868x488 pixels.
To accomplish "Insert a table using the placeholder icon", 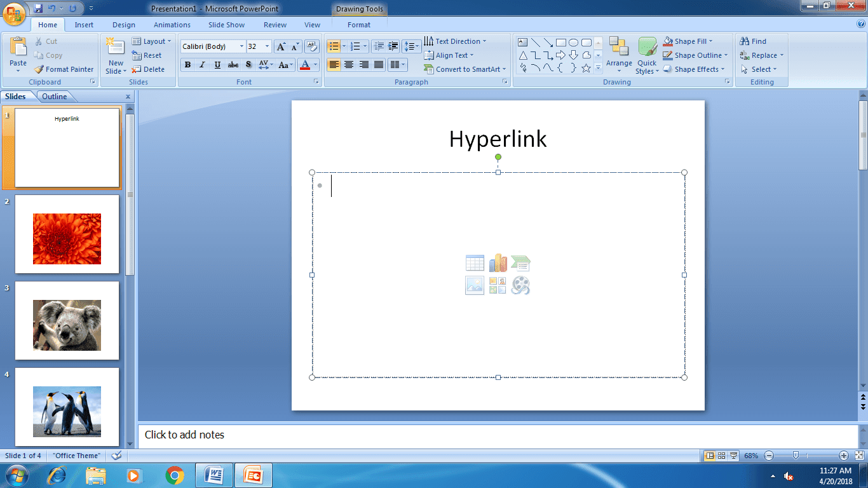I will click(475, 262).
